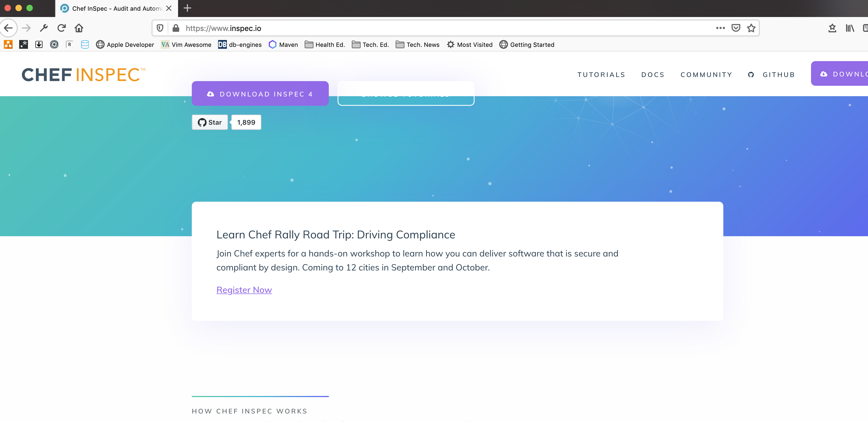Navigate back to previous page
868x422 pixels.
tap(8, 28)
